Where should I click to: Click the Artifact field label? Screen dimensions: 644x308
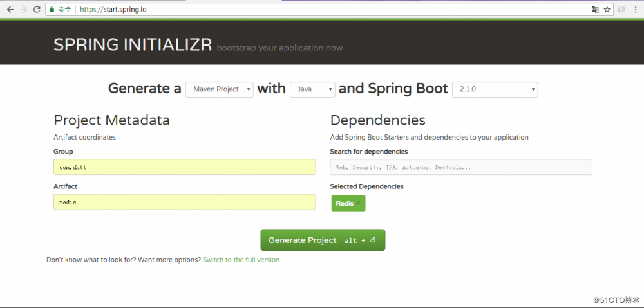[65, 186]
